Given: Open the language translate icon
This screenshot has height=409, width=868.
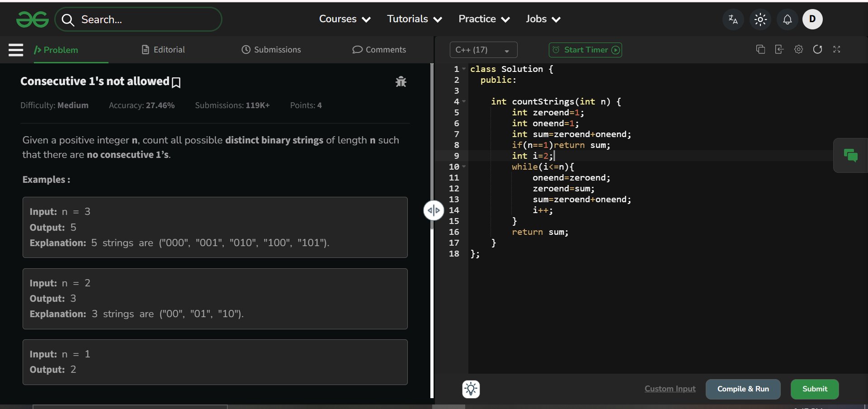Looking at the screenshot, I should [733, 19].
